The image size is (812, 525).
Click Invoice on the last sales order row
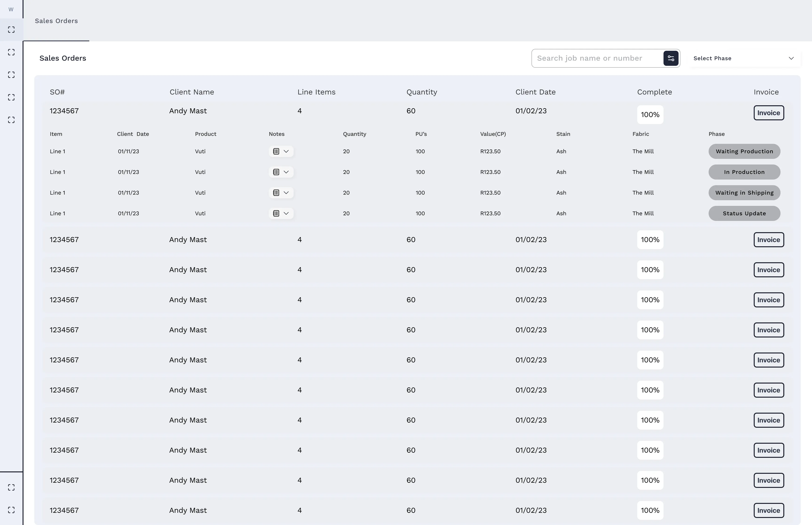(x=768, y=510)
